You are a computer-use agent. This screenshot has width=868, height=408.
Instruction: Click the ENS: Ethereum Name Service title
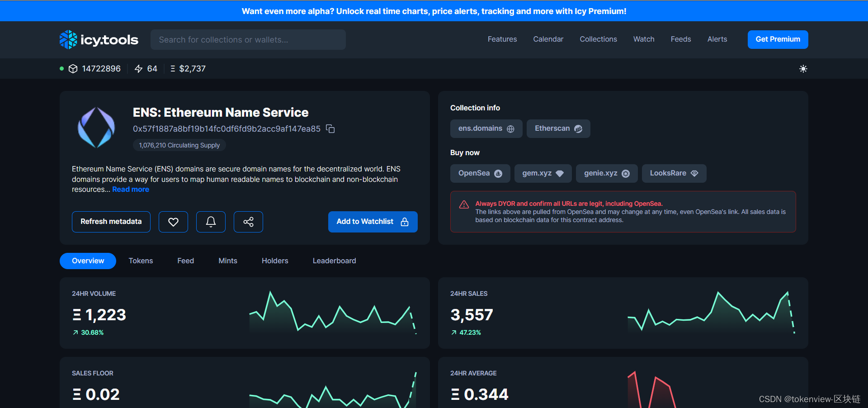tap(221, 112)
